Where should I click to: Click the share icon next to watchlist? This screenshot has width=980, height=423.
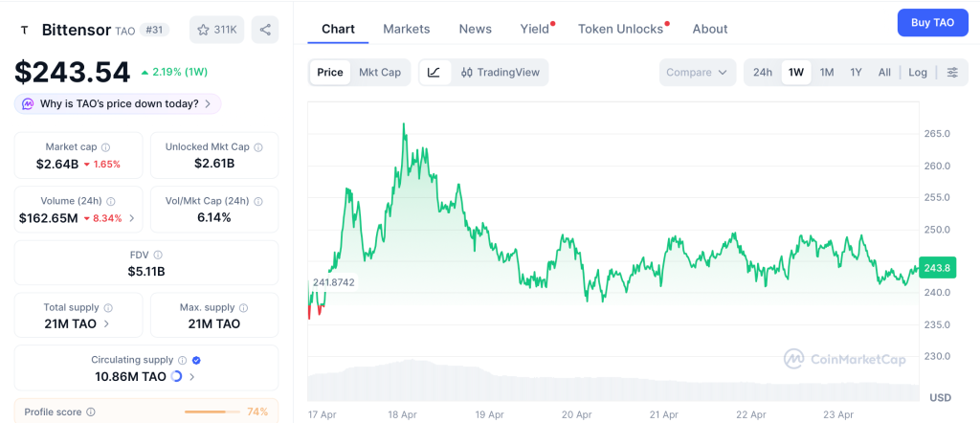[265, 30]
